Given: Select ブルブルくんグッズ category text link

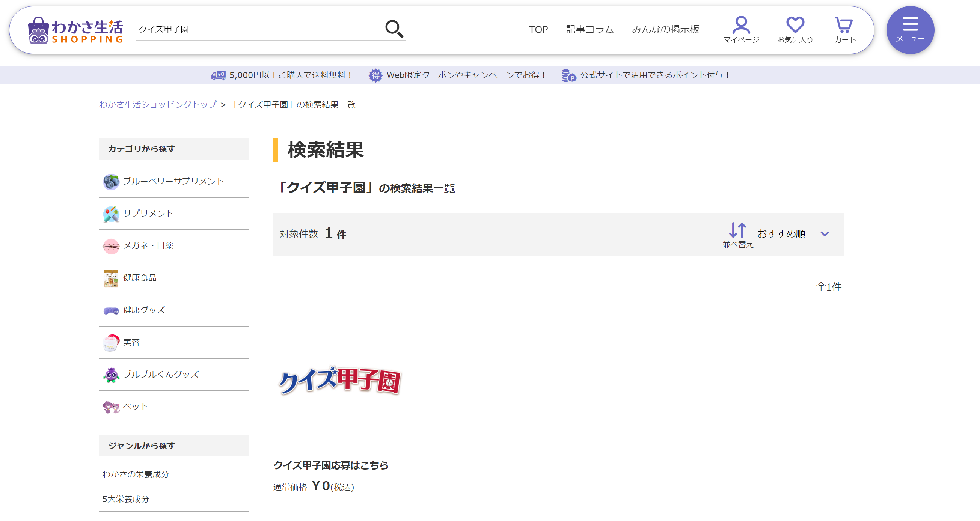Looking at the screenshot, I should (x=161, y=375).
